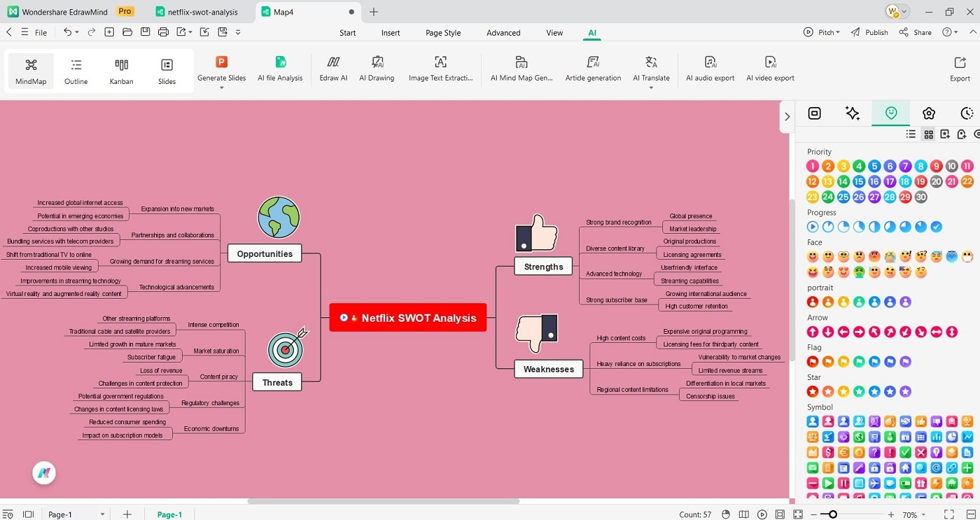This screenshot has height=520, width=980.
Task: Switch to MindMap view mode
Action: (x=31, y=72)
